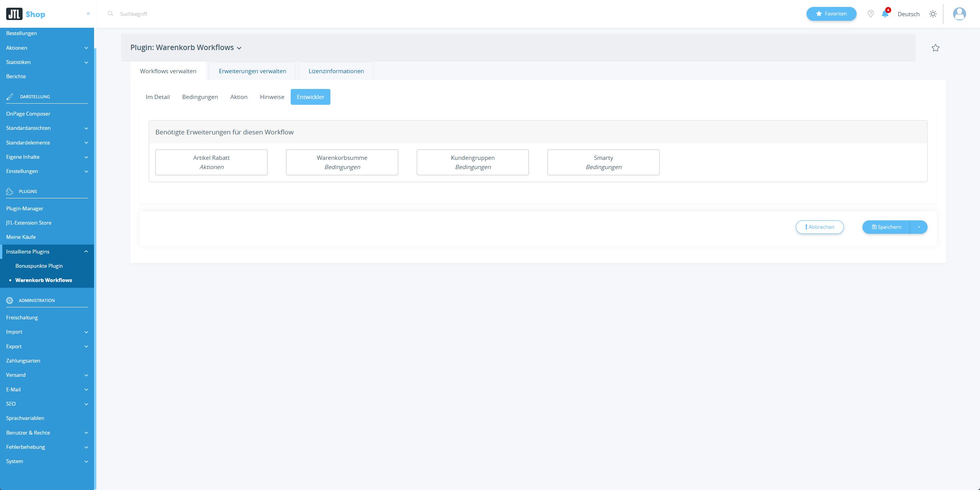Viewport: 980px width, 490px height.
Task: Add page to favorites with star outline
Action: [935, 48]
